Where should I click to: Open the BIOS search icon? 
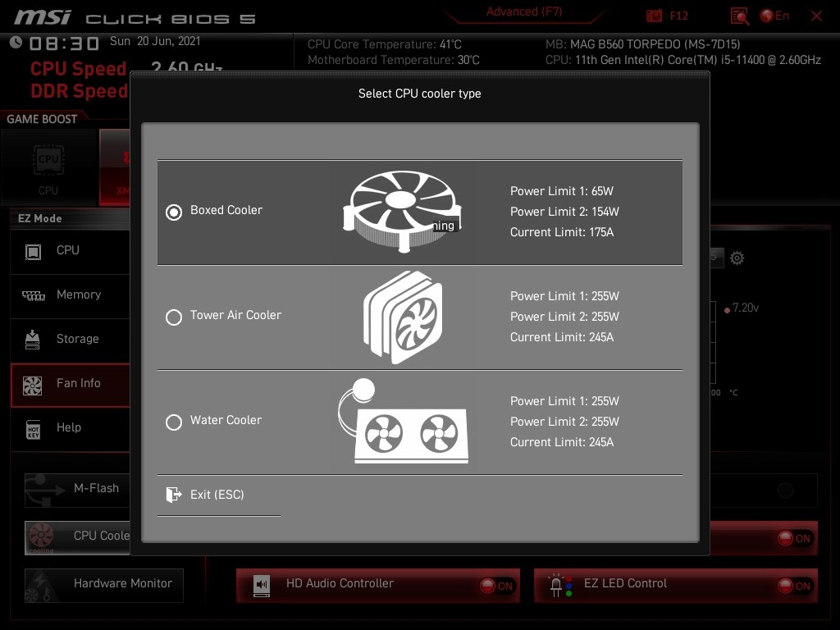[739, 16]
